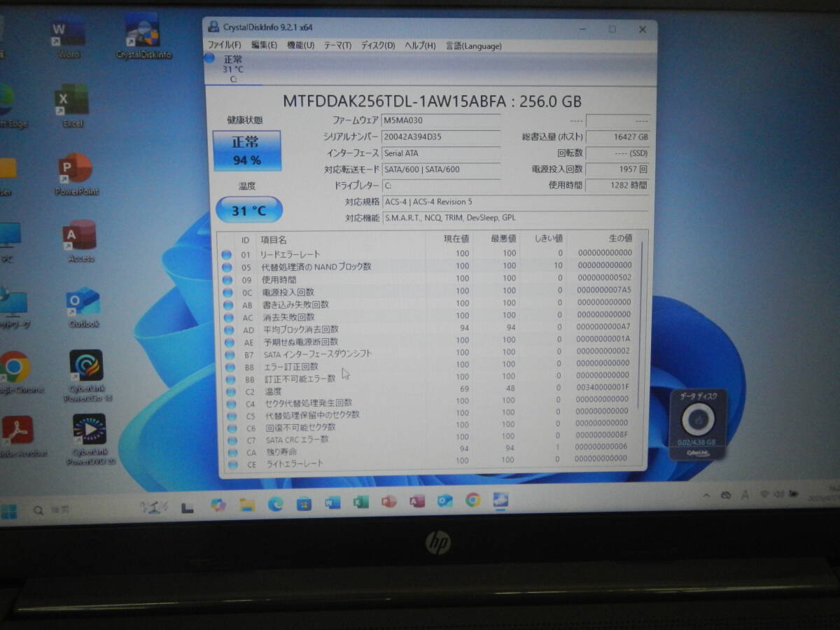The image size is (840, 630).
Task: Click the total host writes 16427 GB value
Action: 617,137
